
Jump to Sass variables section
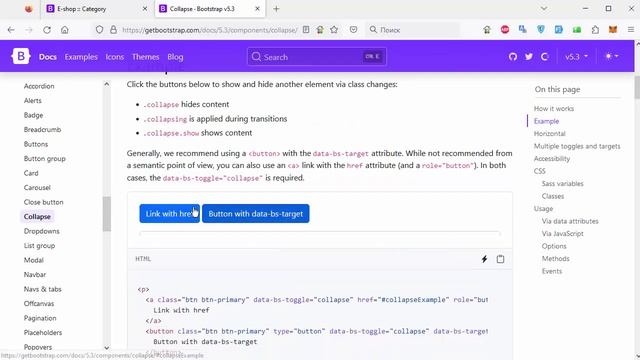(x=562, y=184)
